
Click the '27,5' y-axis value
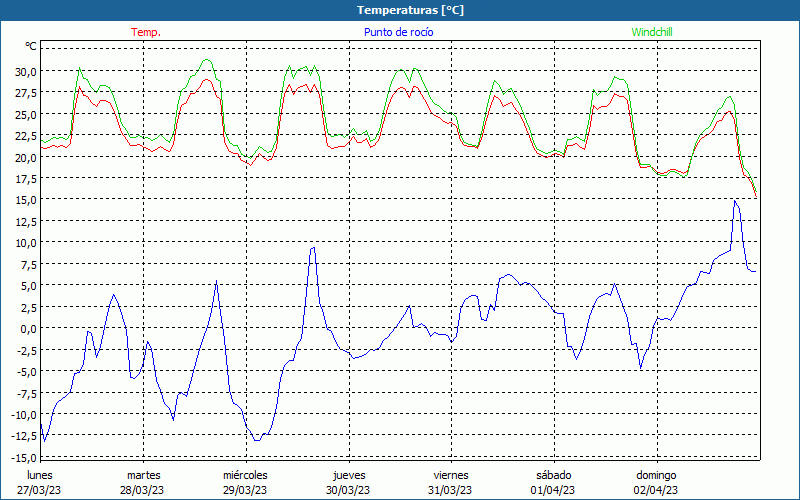[x=25, y=93]
